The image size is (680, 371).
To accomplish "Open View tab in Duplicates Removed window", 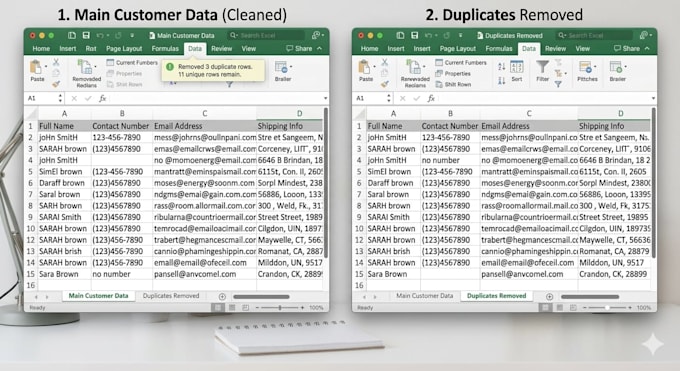I will (x=582, y=49).
